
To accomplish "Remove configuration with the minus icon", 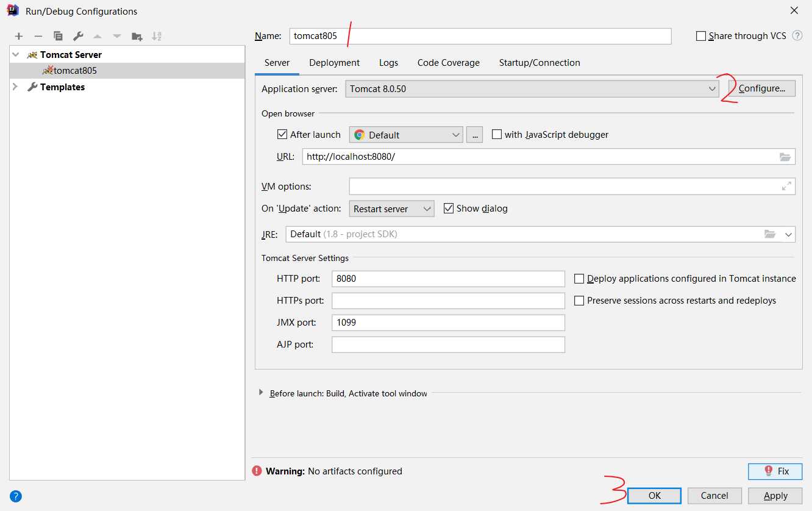I will click(x=38, y=37).
